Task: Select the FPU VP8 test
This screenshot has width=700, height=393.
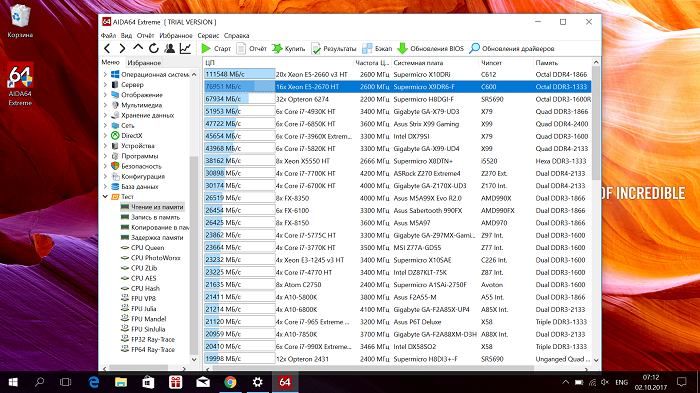Action: [143, 299]
